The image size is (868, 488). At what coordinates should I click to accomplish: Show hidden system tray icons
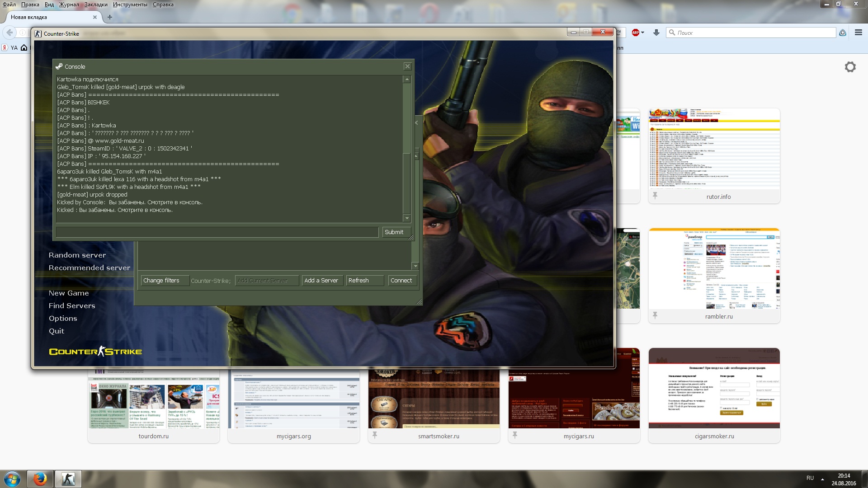[822, 479]
